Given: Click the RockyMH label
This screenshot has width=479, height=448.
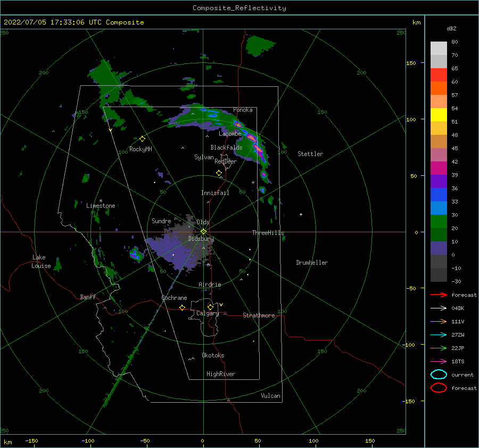Looking at the screenshot, I should coord(141,149).
